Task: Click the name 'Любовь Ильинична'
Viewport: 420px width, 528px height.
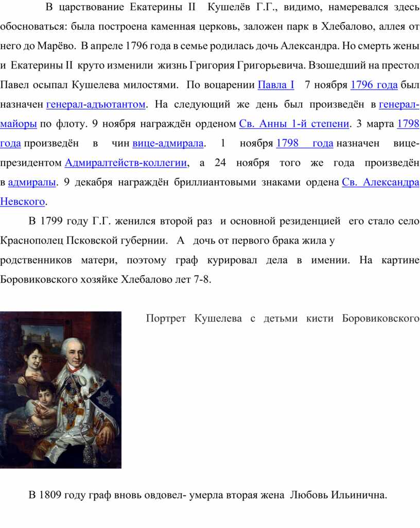Action: (338, 495)
